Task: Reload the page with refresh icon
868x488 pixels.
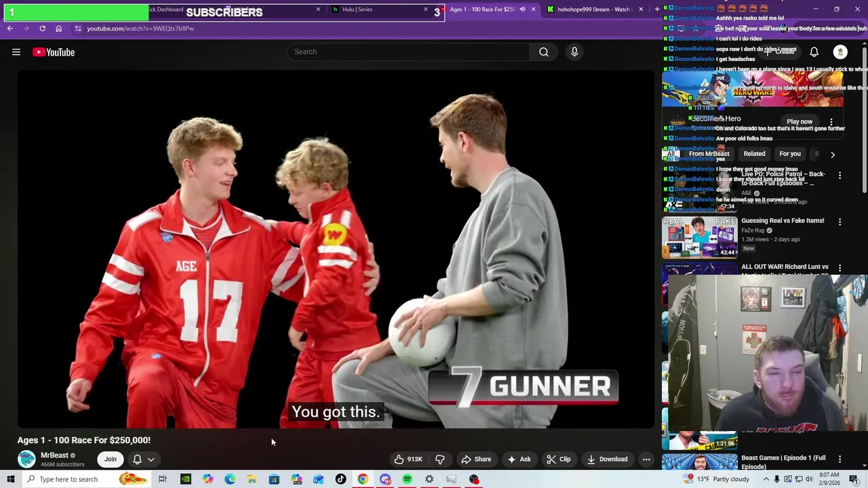Action: pos(42,28)
